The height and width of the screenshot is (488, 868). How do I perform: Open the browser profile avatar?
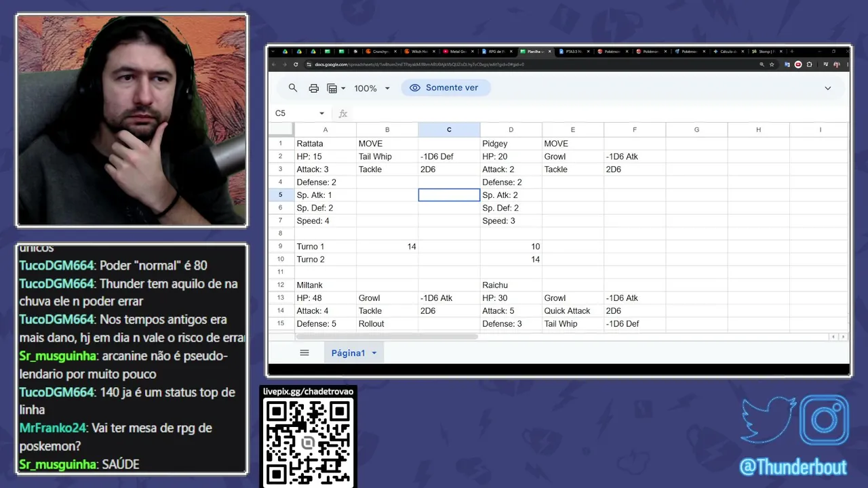pos(837,64)
